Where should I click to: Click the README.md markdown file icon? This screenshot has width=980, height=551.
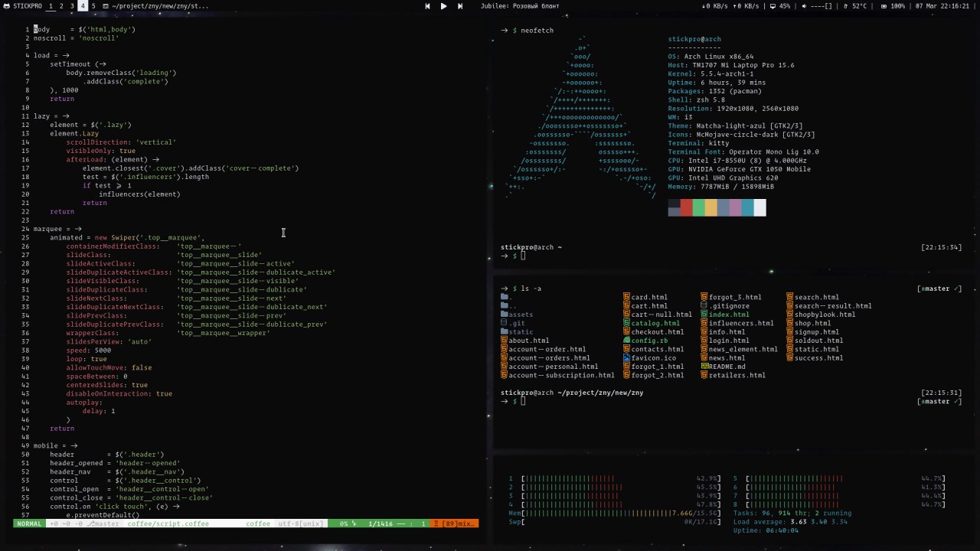704,367
